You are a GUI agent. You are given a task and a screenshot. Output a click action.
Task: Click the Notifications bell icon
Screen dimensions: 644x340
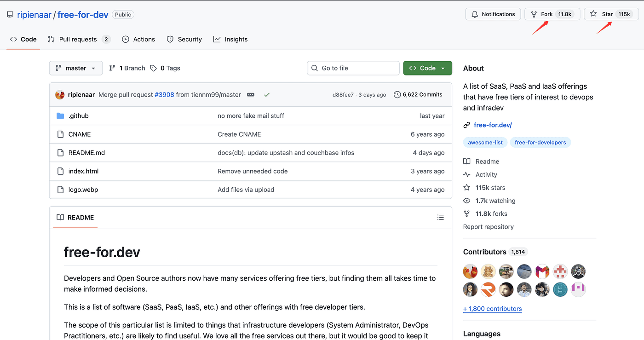point(475,14)
